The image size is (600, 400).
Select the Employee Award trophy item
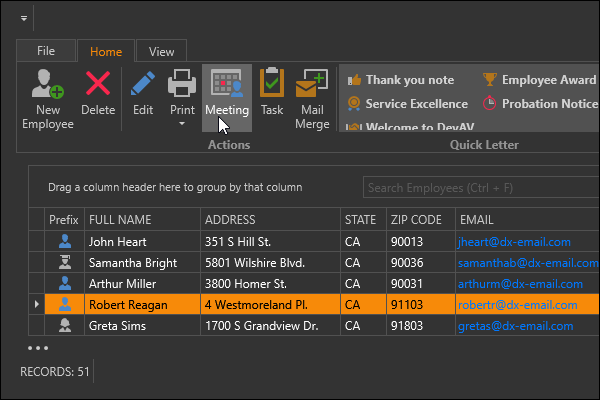(540, 80)
